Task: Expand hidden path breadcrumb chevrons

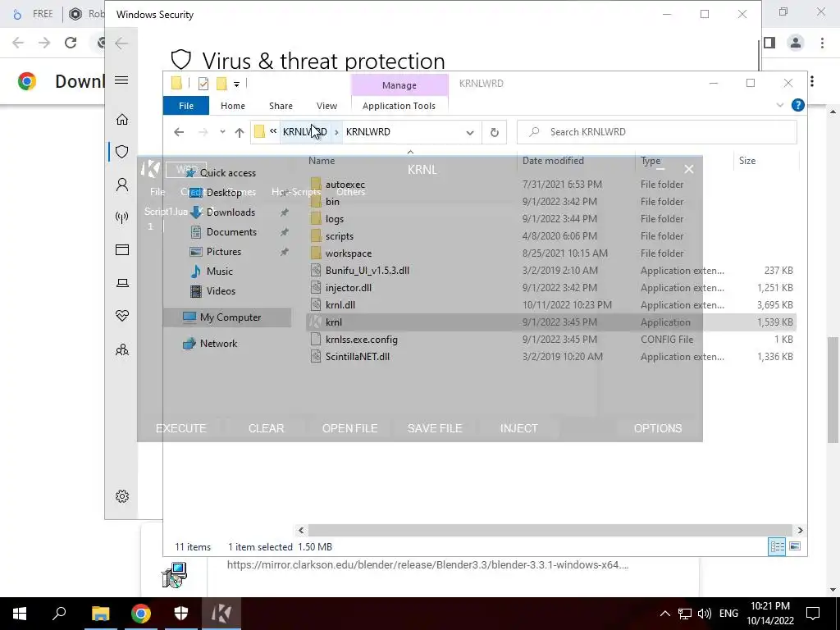Action: [x=273, y=131]
